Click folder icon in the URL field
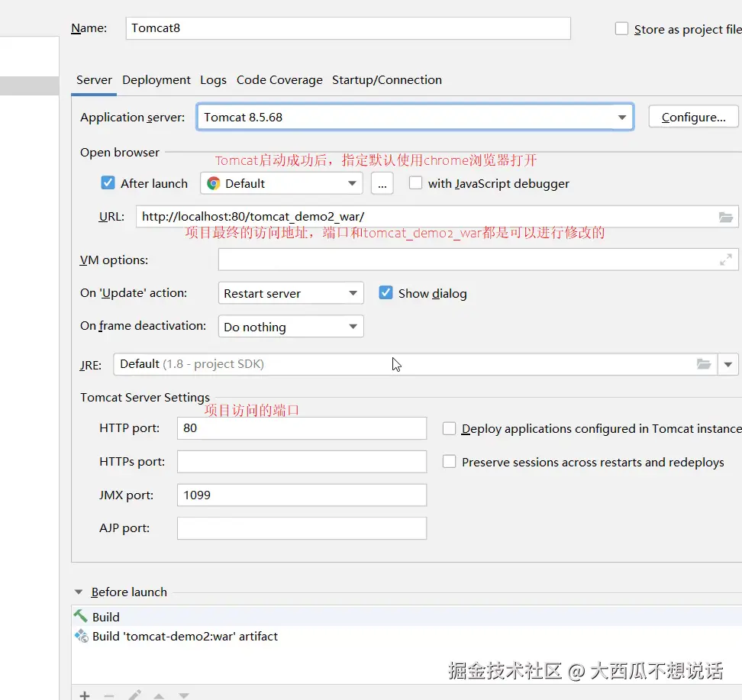Image resolution: width=742 pixels, height=700 pixels. (x=725, y=218)
